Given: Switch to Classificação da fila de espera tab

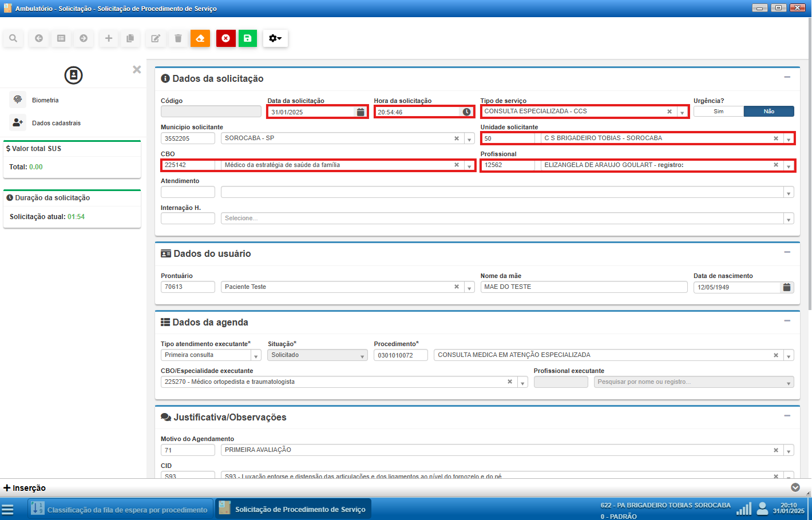Looking at the screenshot, I should pyautogui.click(x=121, y=509).
